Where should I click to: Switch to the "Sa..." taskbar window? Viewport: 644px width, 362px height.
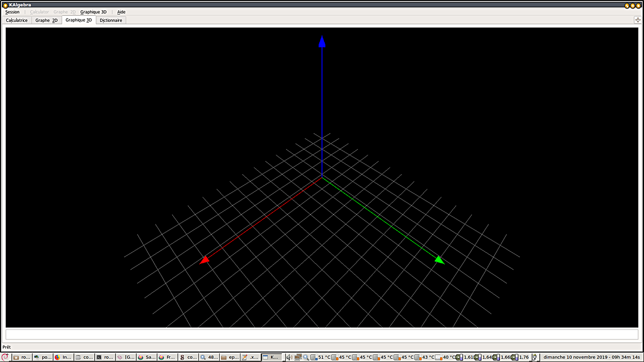pos(147,357)
